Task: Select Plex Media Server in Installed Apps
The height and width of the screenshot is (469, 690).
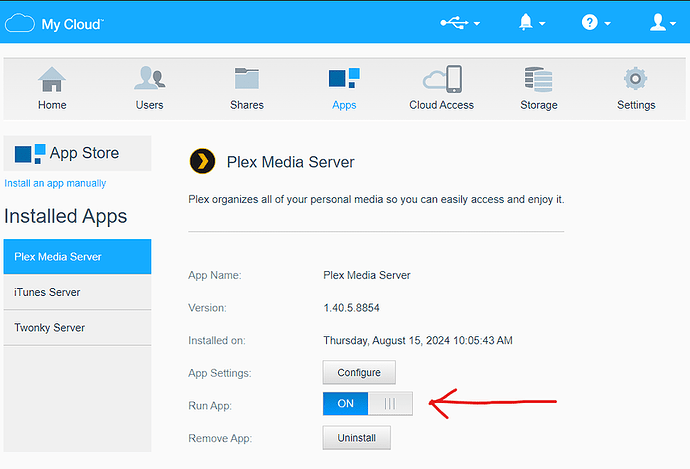Action: [x=77, y=256]
